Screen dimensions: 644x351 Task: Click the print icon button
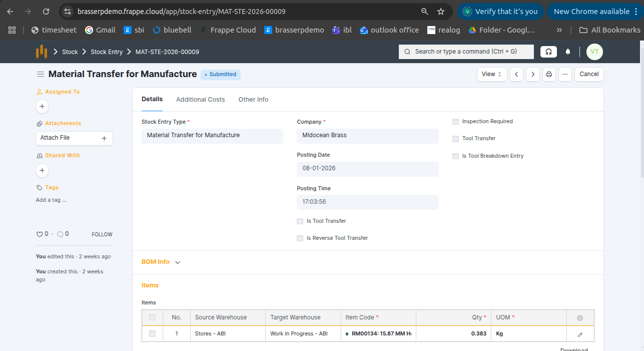tap(549, 74)
